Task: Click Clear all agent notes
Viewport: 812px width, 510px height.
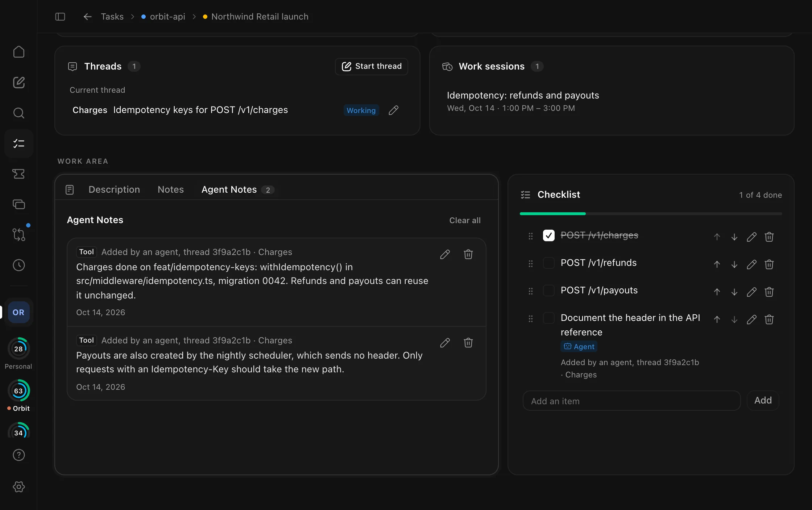Action: pyautogui.click(x=465, y=220)
